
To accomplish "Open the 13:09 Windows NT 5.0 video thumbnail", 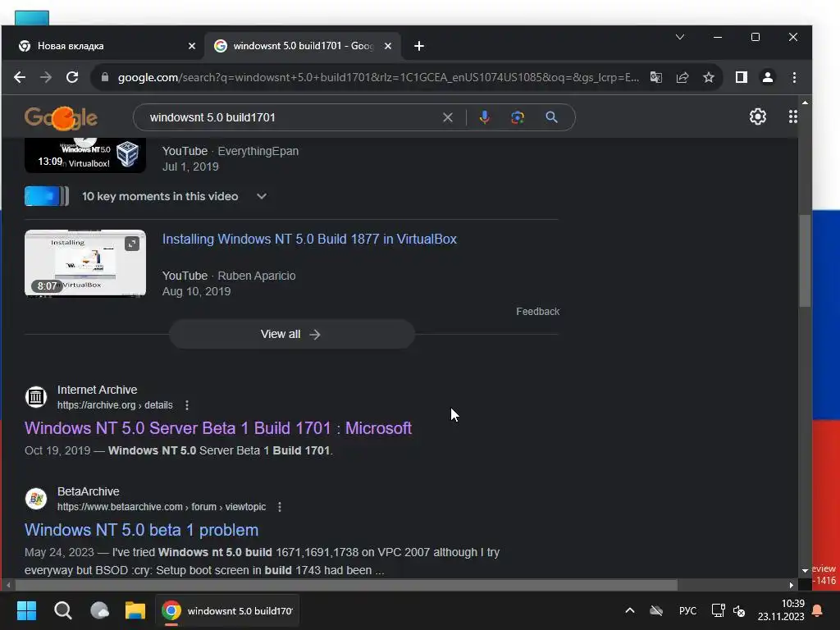I will tap(85, 155).
